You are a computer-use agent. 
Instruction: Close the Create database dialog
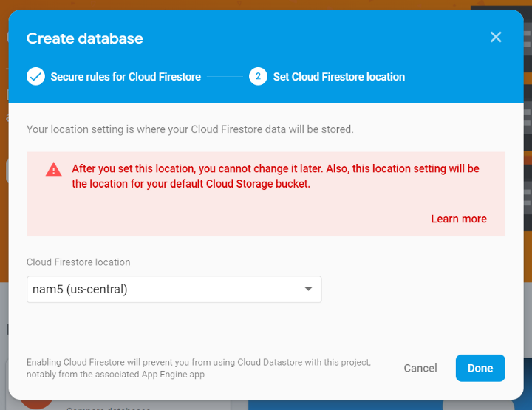[496, 37]
